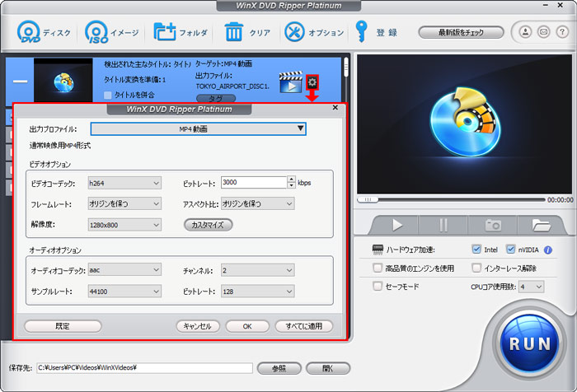
Task: Play the preview video
Action: 396,225
